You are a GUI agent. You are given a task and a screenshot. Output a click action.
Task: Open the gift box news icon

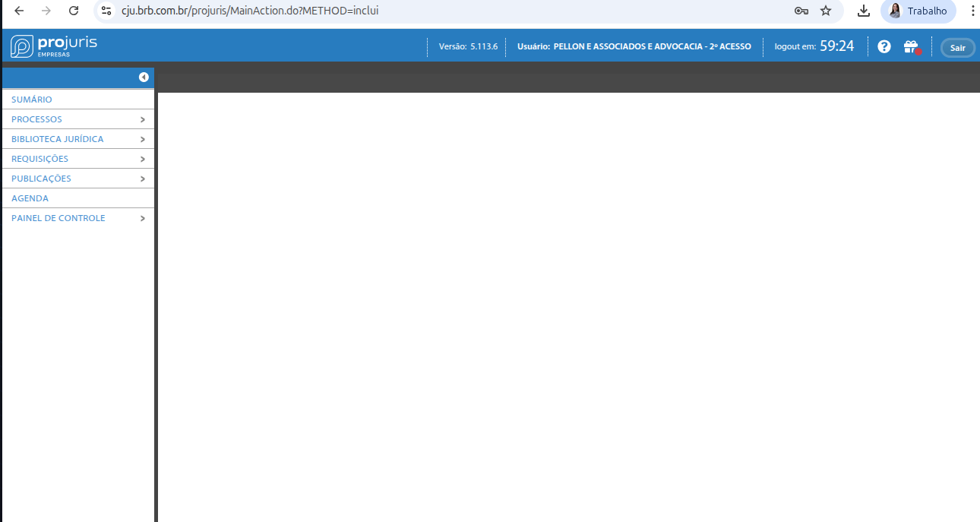coord(911,47)
